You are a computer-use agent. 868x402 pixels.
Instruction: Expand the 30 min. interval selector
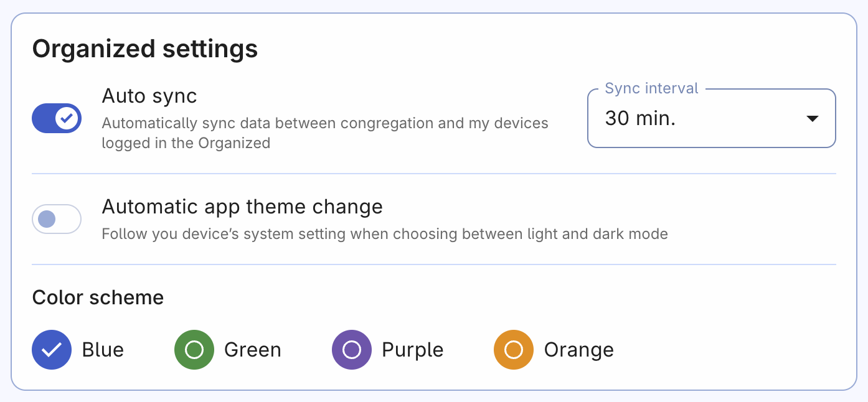[x=711, y=118]
